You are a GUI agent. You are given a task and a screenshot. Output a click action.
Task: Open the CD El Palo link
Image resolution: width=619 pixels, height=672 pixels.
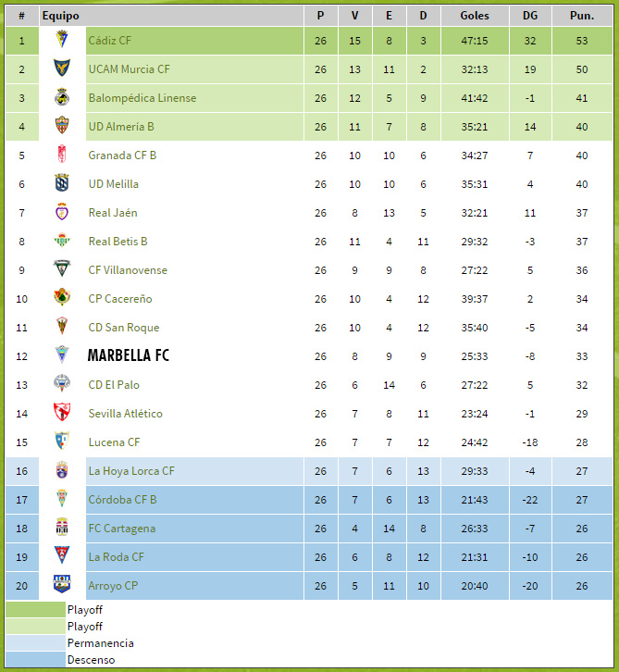point(114,385)
